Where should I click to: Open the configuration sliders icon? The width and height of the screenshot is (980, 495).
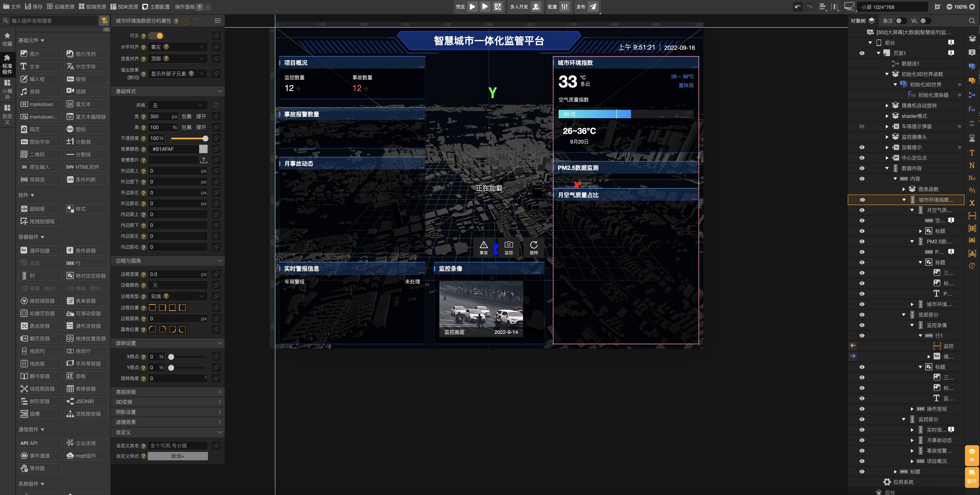click(x=564, y=6)
